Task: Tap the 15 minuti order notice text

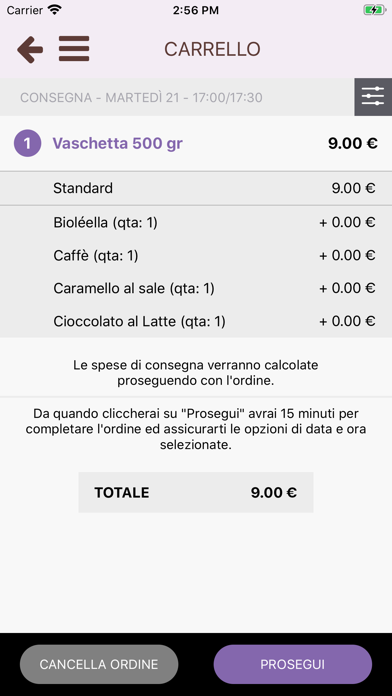Action: tap(196, 429)
